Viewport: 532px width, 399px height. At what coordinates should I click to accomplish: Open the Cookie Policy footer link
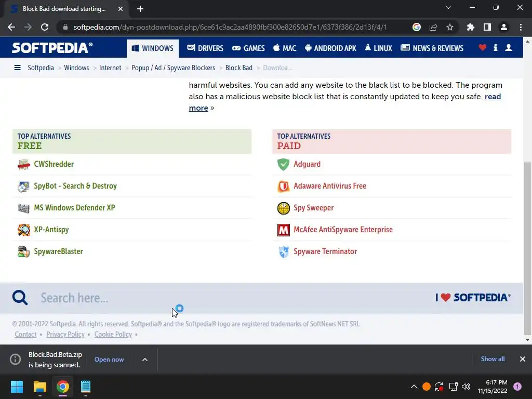[113, 334]
